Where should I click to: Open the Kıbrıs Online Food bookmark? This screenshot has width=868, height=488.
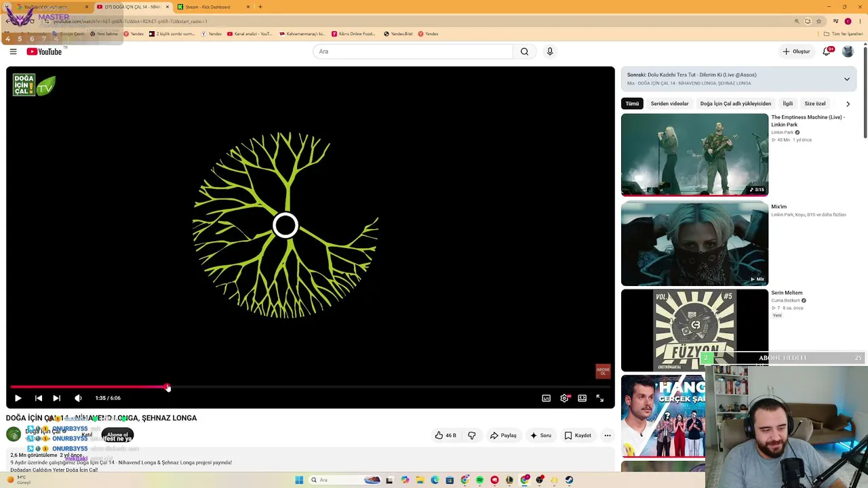pyautogui.click(x=353, y=34)
